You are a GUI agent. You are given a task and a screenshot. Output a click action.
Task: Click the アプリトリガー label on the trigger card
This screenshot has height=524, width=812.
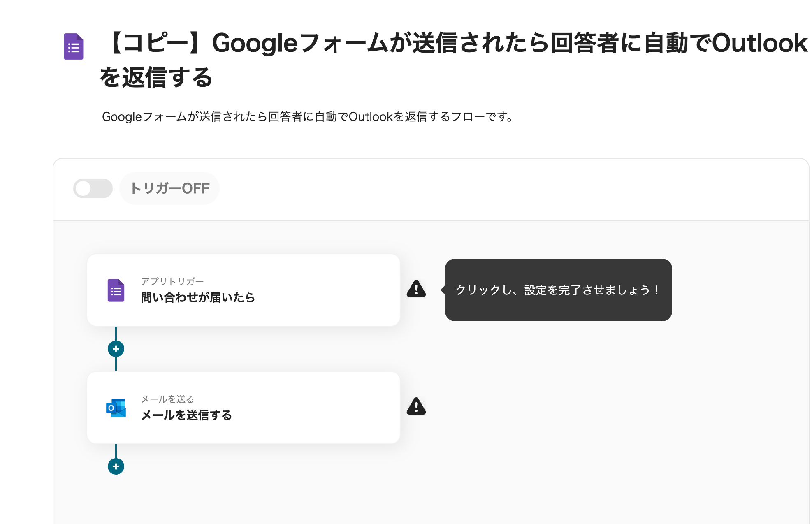(172, 281)
